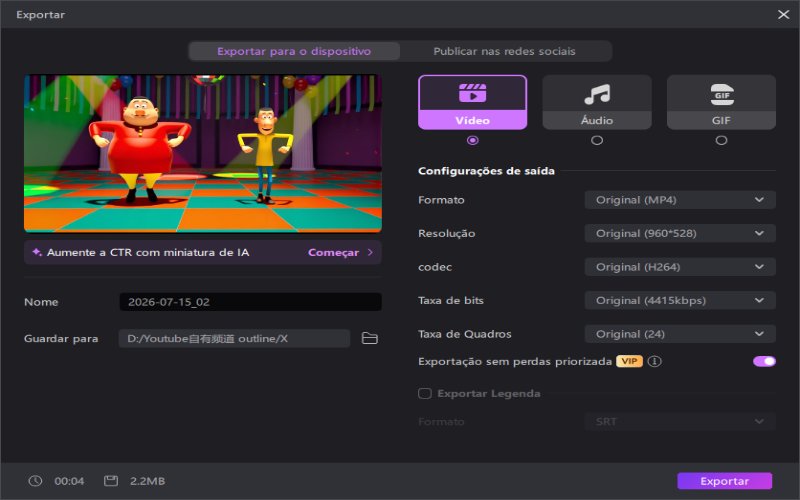Open the folder browse icon for save path
Image resolution: width=800 pixels, height=500 pixels.
click(369, 338)
